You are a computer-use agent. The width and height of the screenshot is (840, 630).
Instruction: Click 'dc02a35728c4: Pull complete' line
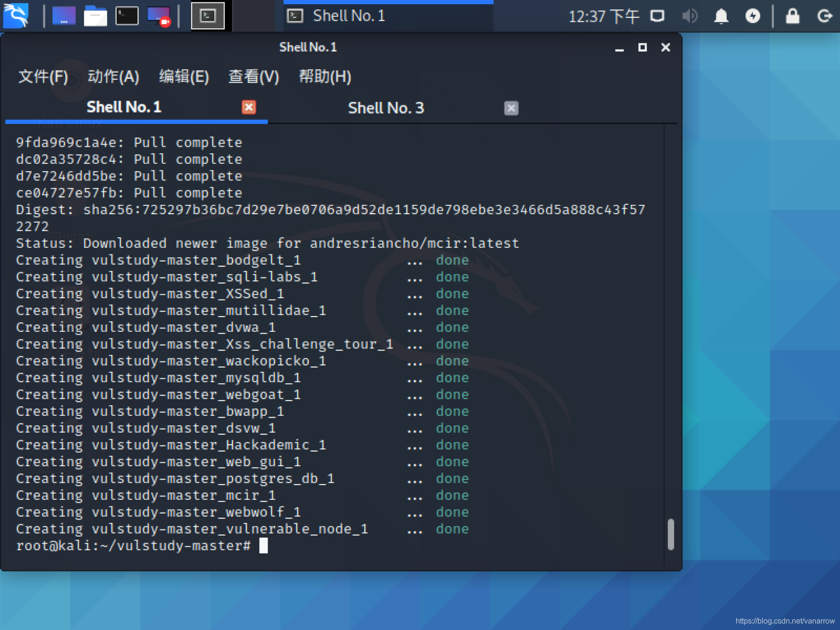(129, 160)
